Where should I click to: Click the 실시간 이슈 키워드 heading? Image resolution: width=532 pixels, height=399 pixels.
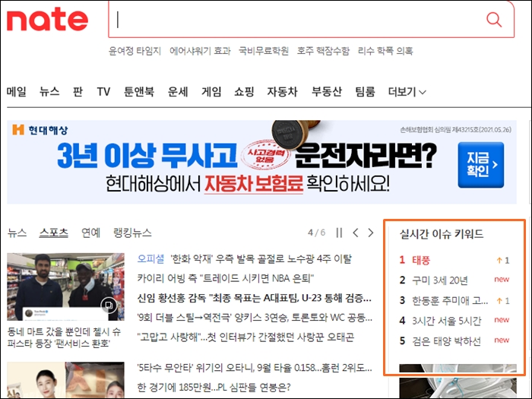coord(441,234)
